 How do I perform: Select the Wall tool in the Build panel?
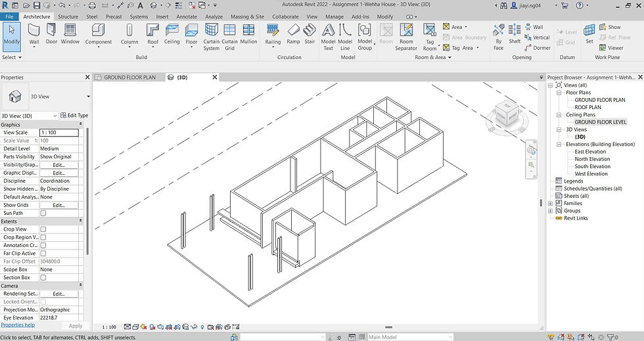tap(34, 34)
